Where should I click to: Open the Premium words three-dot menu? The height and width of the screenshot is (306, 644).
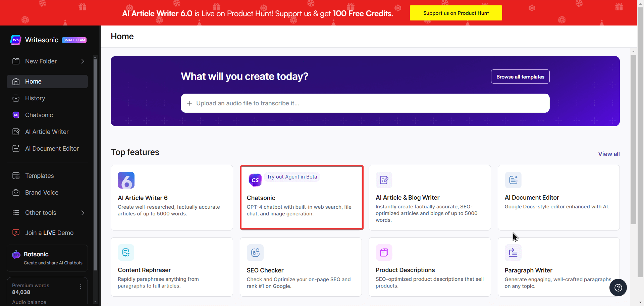click(x=80, y=286)
